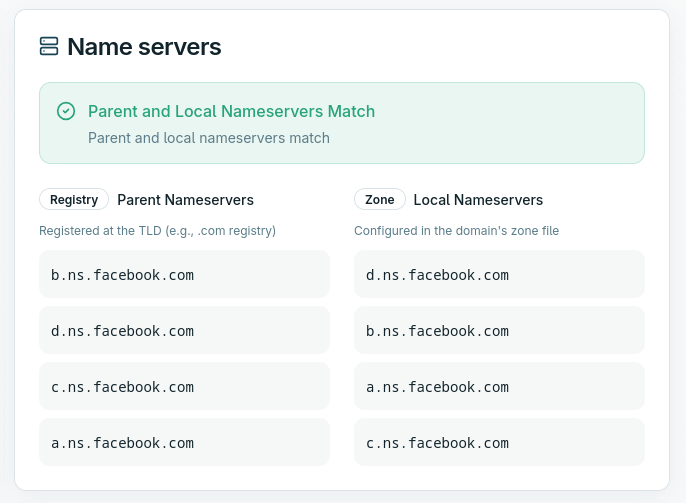
Task: Click c.ns.facebook.com in Local Nameservers
Action: click(438, 442)
